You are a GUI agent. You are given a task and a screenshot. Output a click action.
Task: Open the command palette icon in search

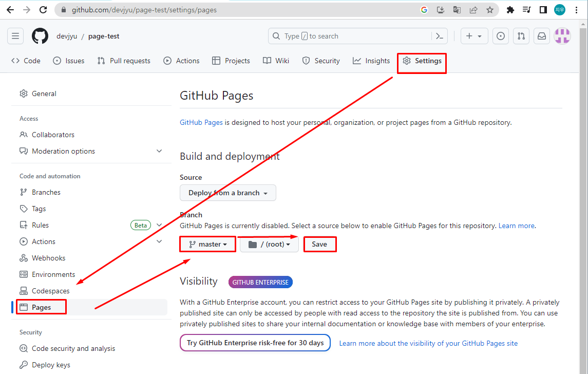pos(440,36)
